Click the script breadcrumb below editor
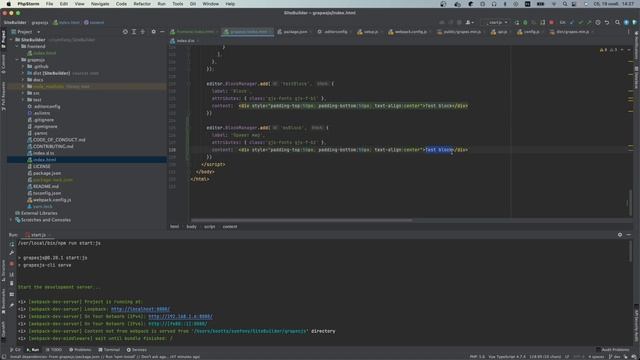640x360 pixels. [209, 227]
